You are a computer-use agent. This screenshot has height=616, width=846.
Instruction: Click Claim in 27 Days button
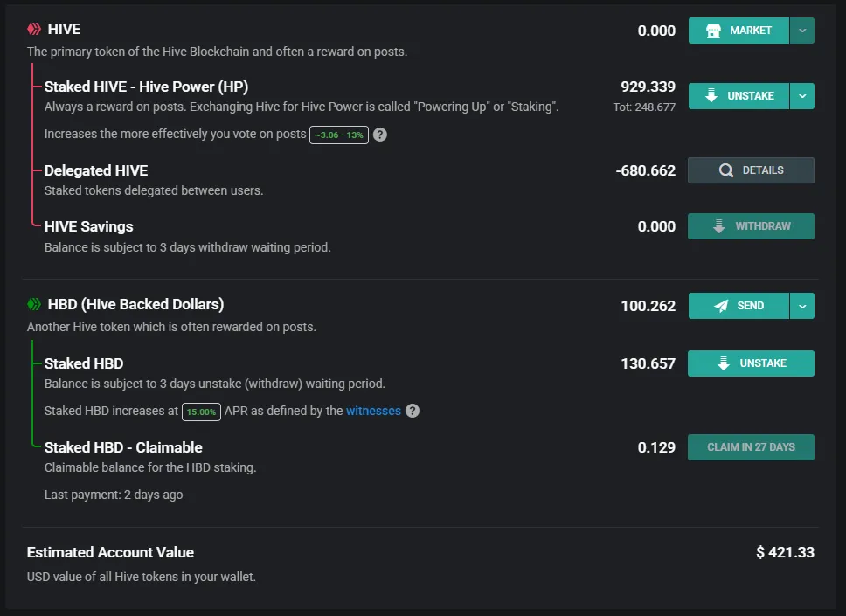pyautogui.click(x=751, y=447)
